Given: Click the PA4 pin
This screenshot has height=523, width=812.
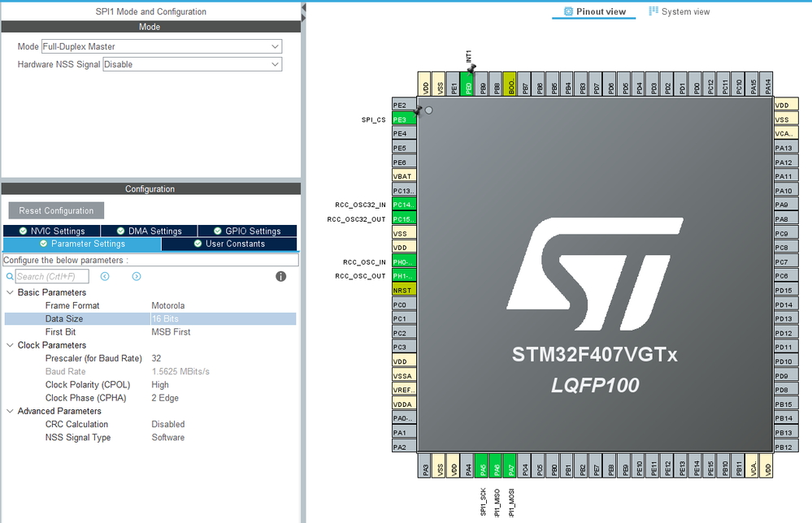Looking at the screenshot, I should point(469,465).
